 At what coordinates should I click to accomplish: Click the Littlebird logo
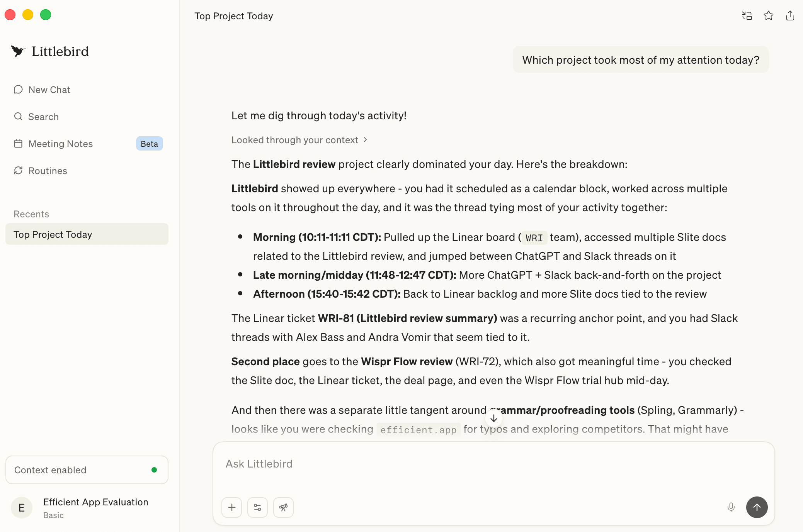(x=49, y=51)
